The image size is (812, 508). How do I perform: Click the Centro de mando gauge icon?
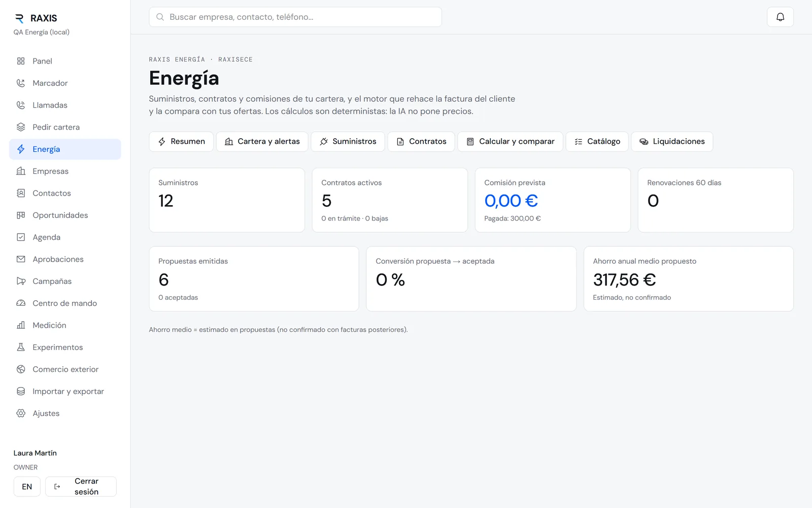(x=21, y=303)
